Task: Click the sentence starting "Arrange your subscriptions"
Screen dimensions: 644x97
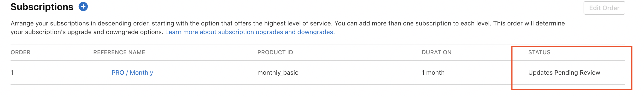Action: click(150, 24)
